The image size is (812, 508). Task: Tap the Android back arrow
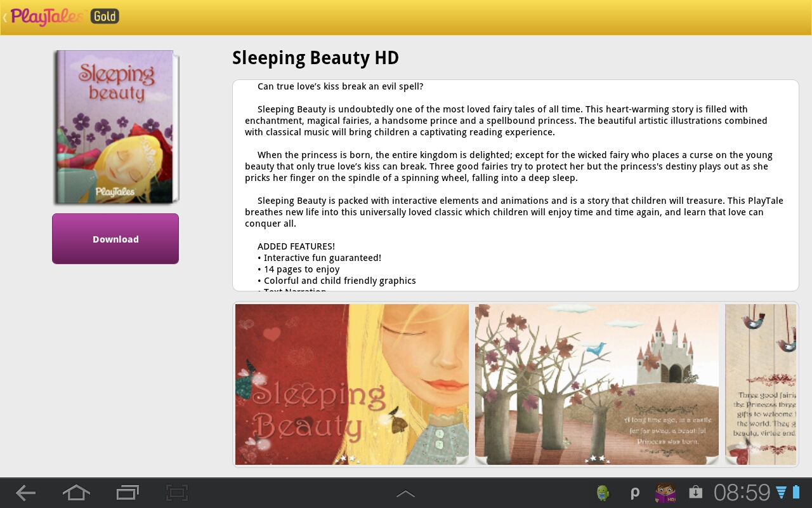point(26,493)
